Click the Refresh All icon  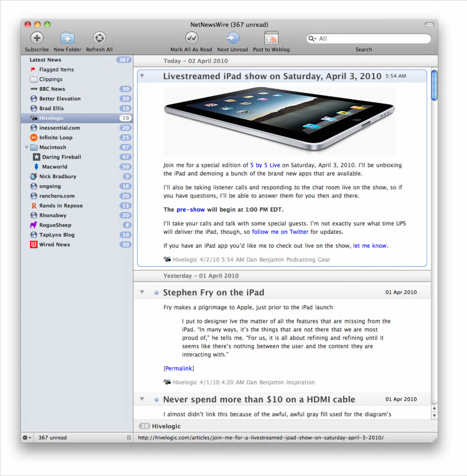click(x=99, y=38)
